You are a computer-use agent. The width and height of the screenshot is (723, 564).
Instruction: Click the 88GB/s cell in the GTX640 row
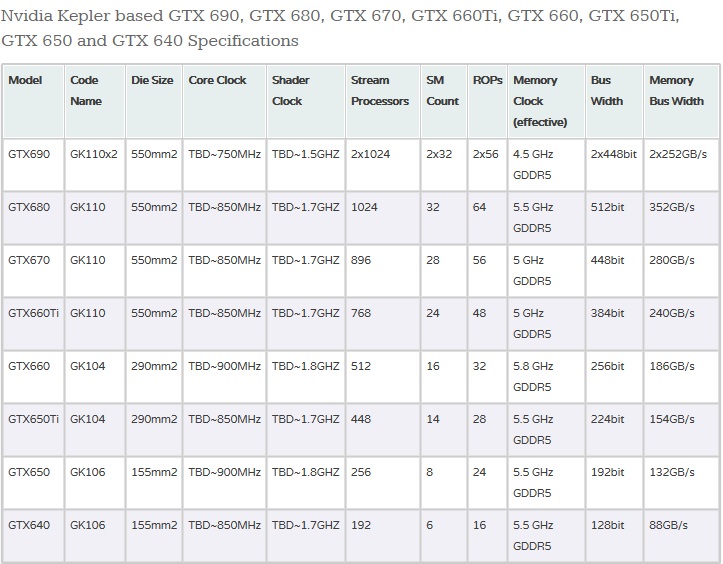point(681,535)
